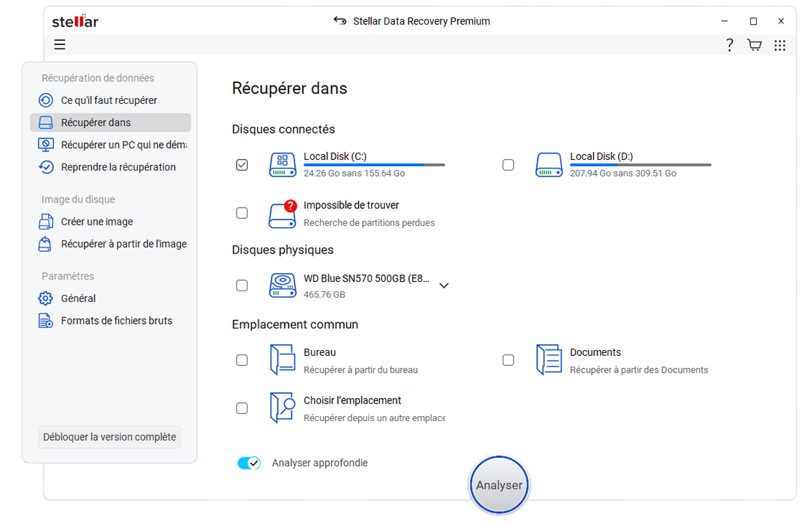Open the shopping cart icon
812x525 pixels.
point(754,45)
